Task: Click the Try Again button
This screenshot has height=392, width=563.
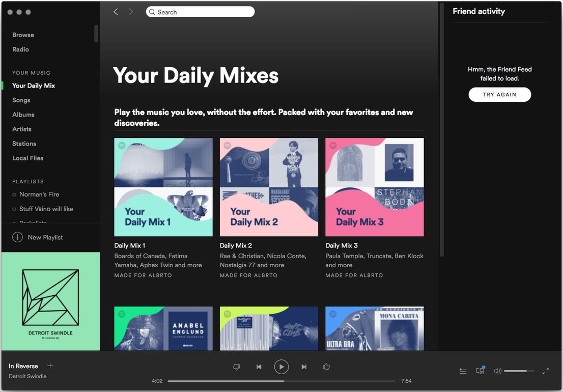Action: 499,95
